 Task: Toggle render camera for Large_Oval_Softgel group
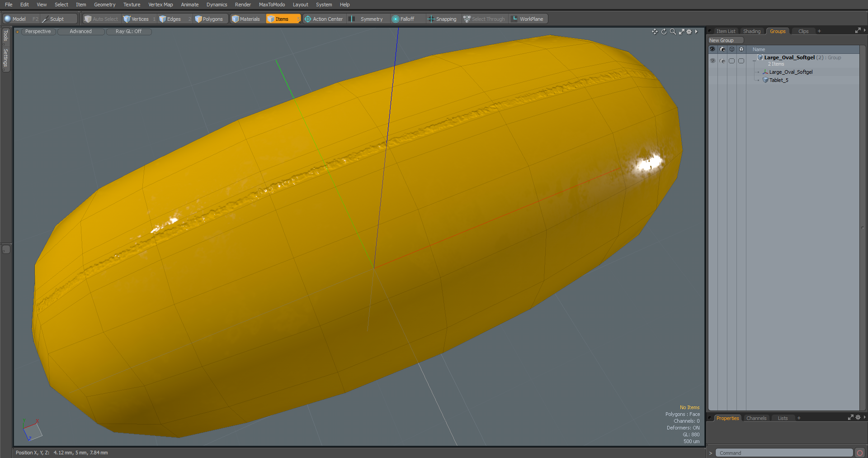pyautogui.click(x=722, y=61)
